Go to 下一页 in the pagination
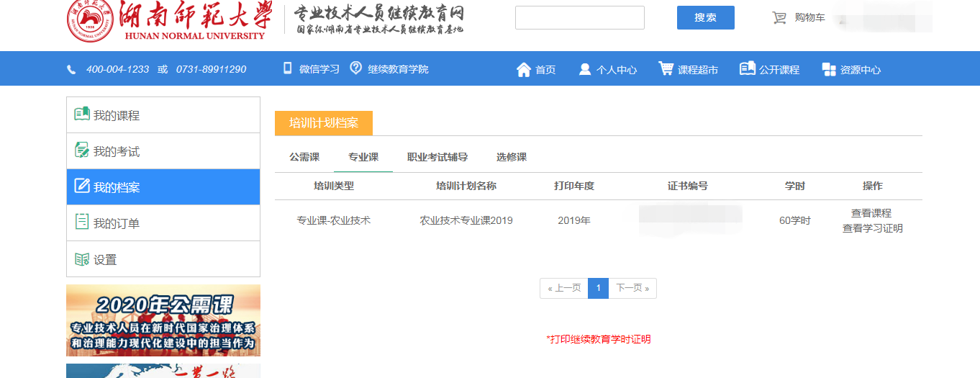This screenshot has height=378, width=980. pos(632,288)
